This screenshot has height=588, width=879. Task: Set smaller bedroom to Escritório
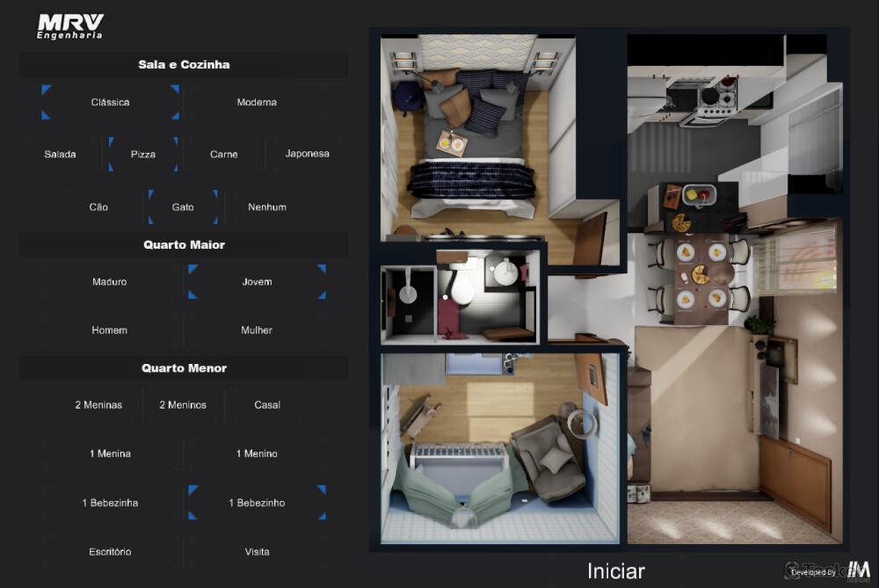[110, 552]
